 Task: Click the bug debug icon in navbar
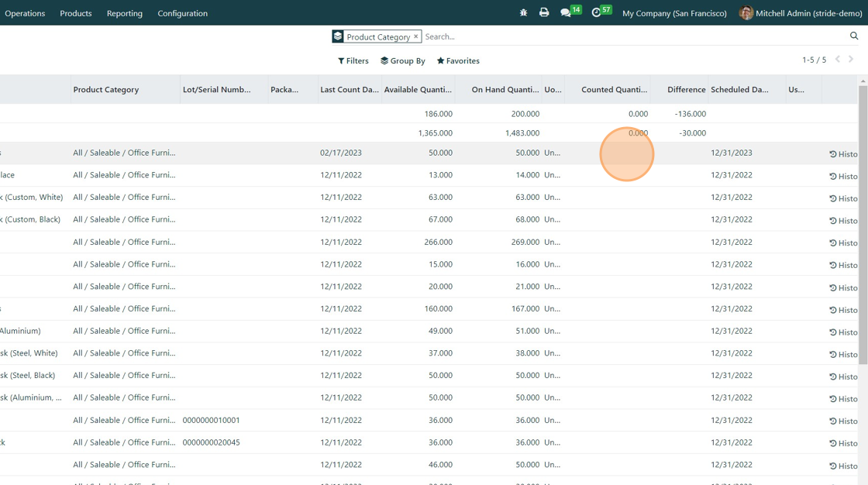point(523,13)
